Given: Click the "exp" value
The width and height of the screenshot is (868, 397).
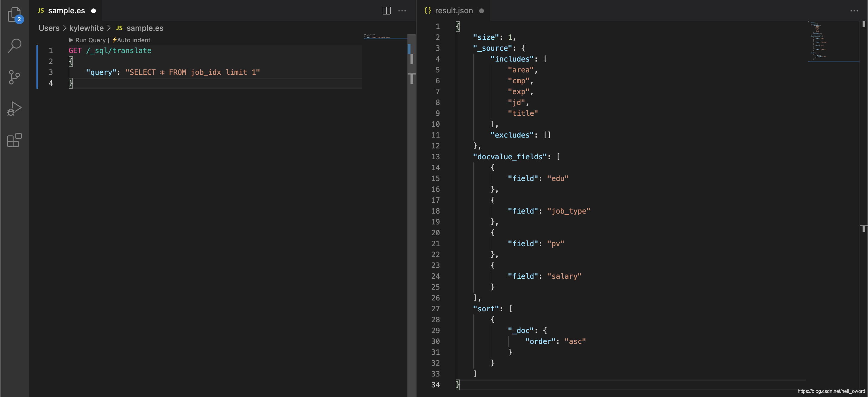Looking at the screenshot, I should coord(519,91).
